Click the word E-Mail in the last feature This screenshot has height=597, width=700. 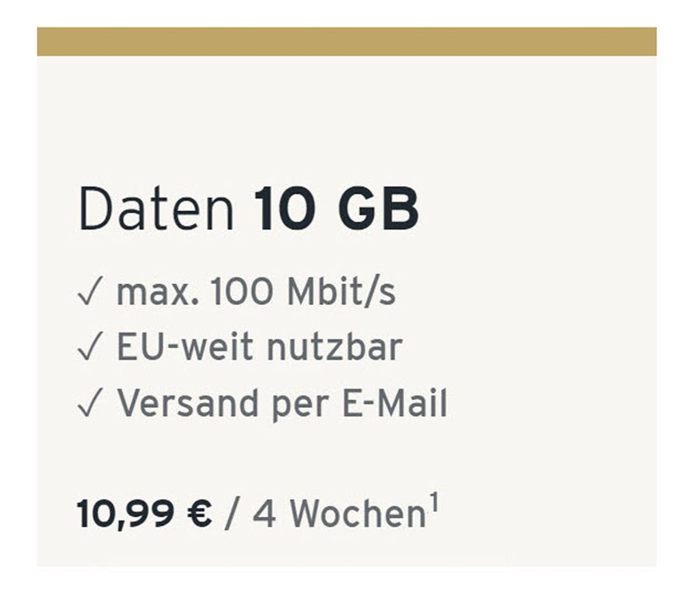(x=394, y=402)
